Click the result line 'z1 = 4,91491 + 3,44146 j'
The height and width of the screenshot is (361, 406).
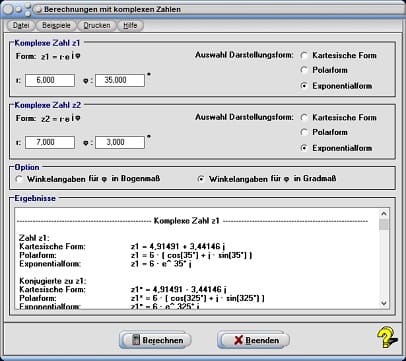pos(178,247)
